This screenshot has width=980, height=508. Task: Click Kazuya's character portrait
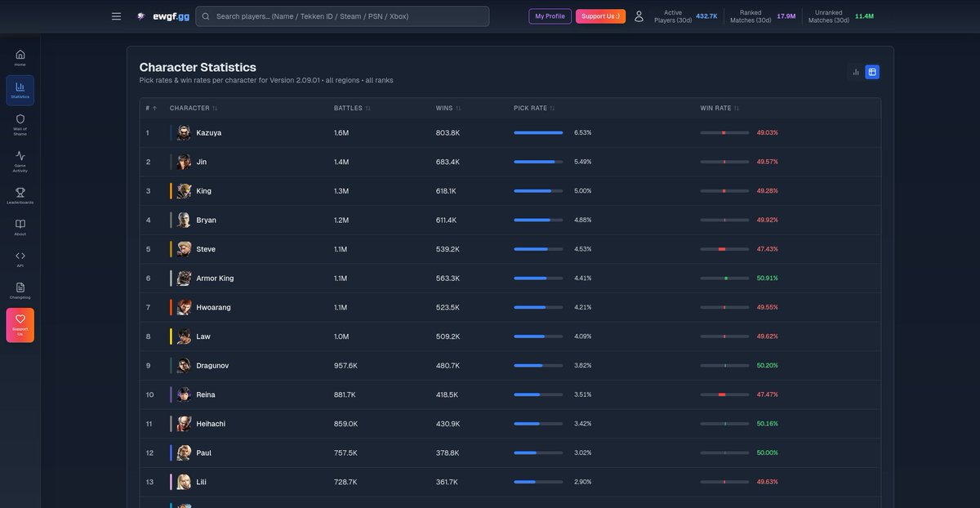click(x=184, y=132)
